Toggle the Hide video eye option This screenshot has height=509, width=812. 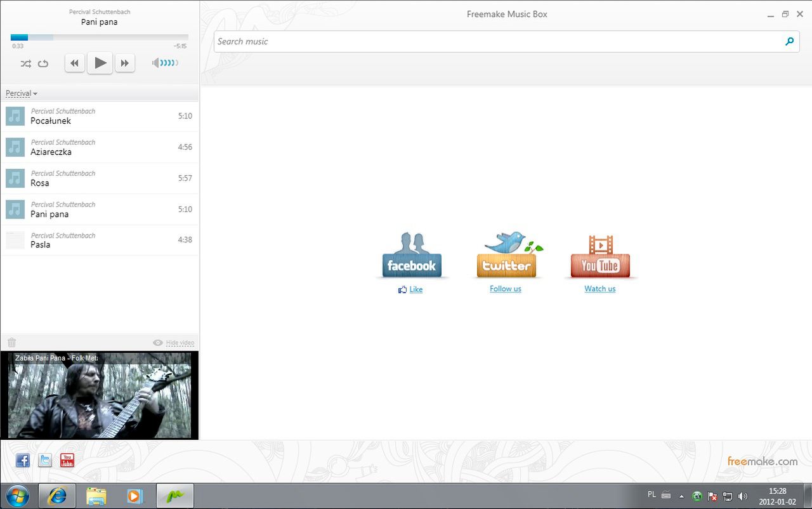[x=174, y=343]
